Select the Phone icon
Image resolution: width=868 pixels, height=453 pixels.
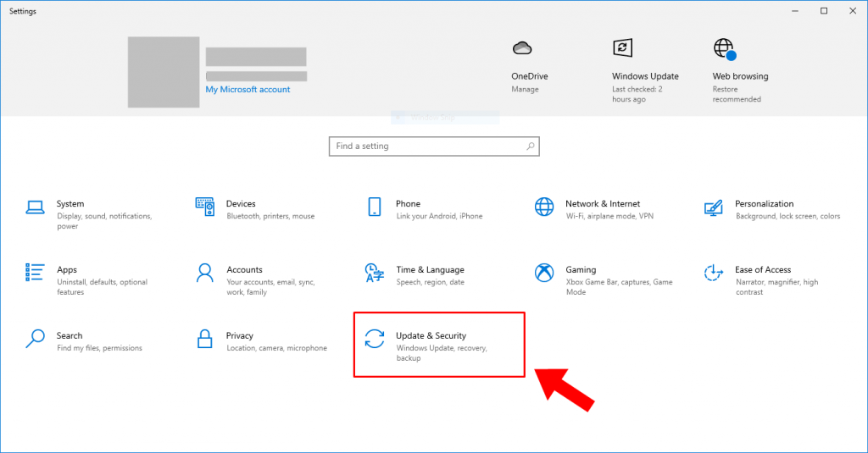coord(374,207)
